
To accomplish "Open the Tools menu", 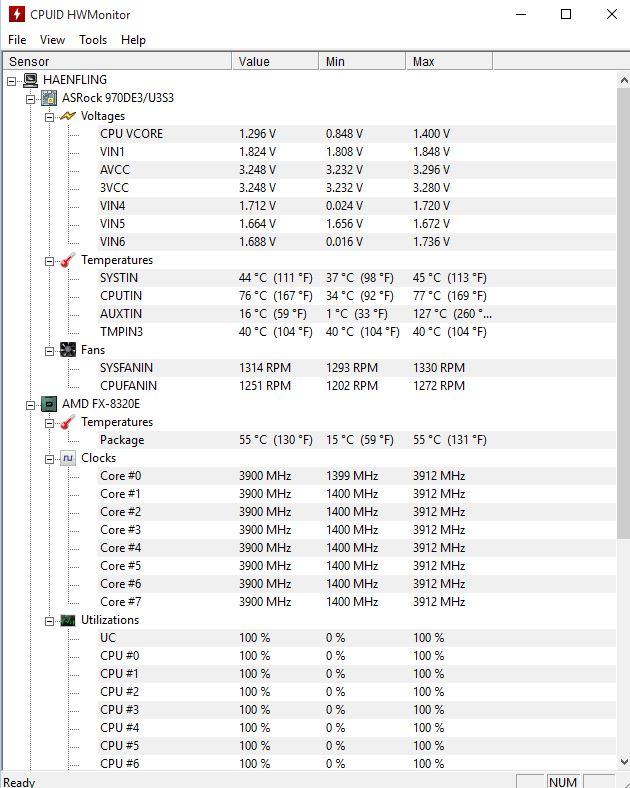I will click(x=93, y=40).
